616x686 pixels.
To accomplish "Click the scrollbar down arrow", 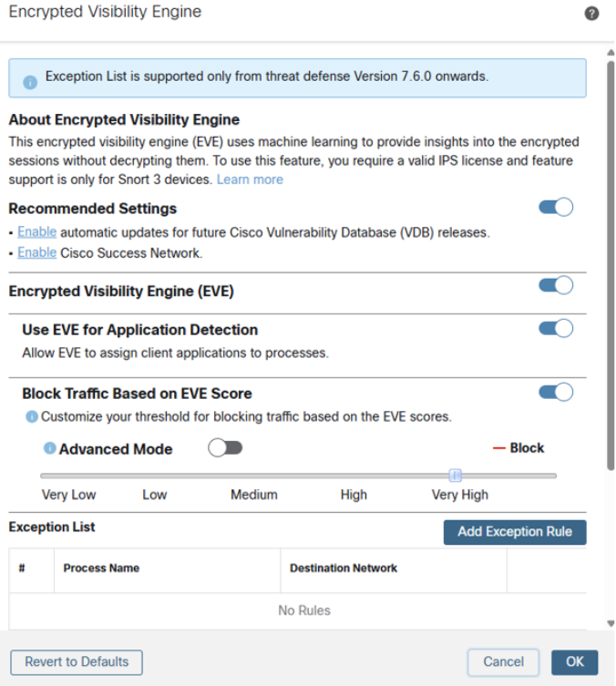I will point(611,624).
